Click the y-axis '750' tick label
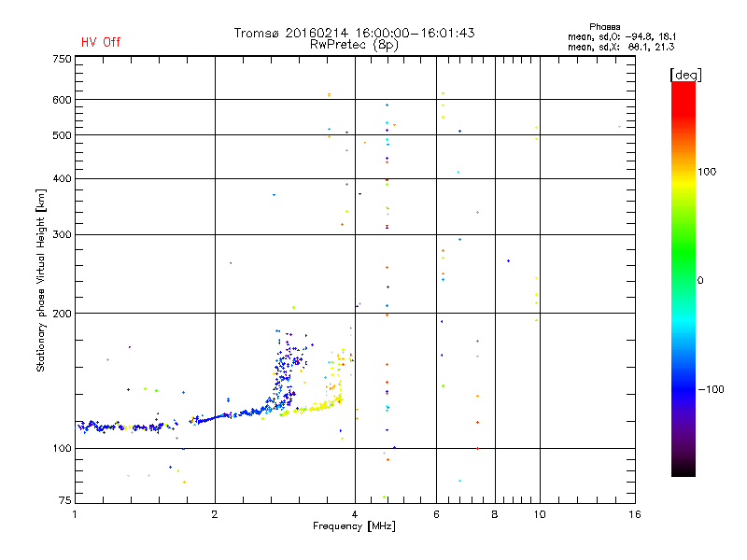Image resolution: width=747 pixels, height=560 pixels. pos(62,59)
